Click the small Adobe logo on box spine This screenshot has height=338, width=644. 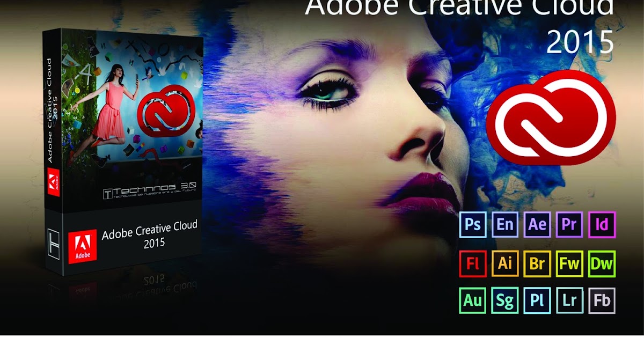click(x=53, y=183)
